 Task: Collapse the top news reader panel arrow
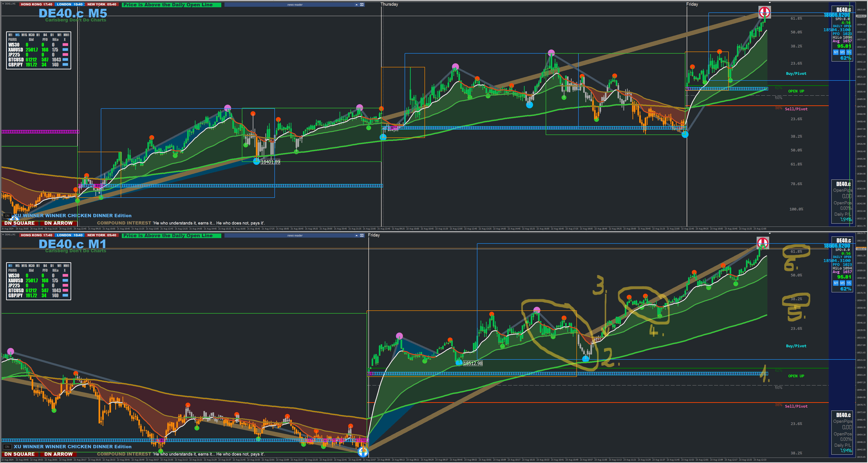click(x=356, y=5)
